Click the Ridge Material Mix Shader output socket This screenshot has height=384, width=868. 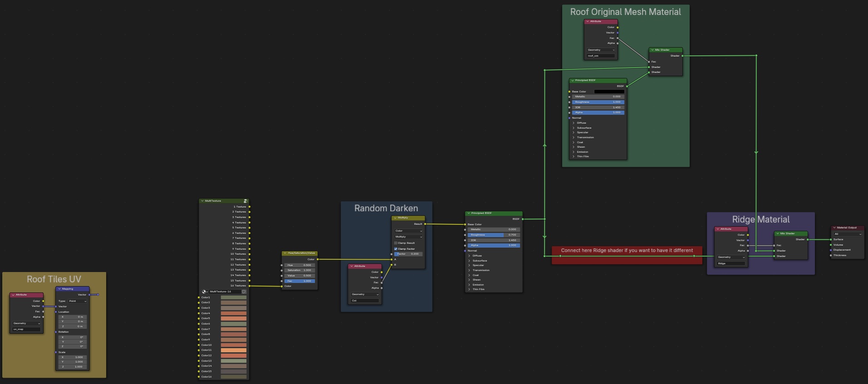click(808, 239)
